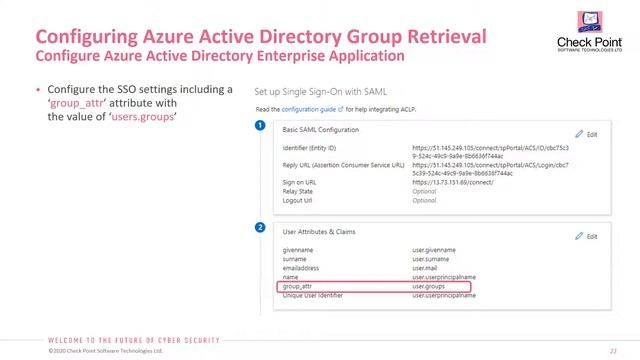The height and width of the screenshot is (360, 640).
Task: Select the Relay State label
Action: coord(298,191)
